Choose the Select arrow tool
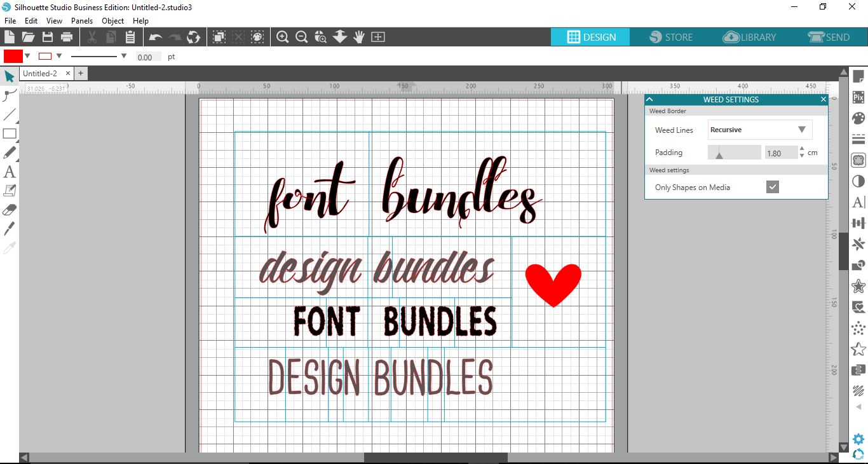The image size is (868, 464). tap(10, 77)
